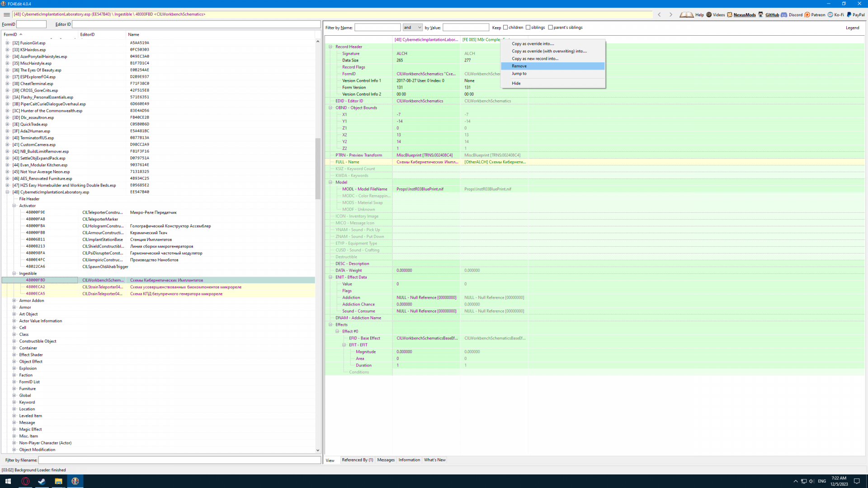
Task: Select Copy as new record into
Action: point(535,59)
